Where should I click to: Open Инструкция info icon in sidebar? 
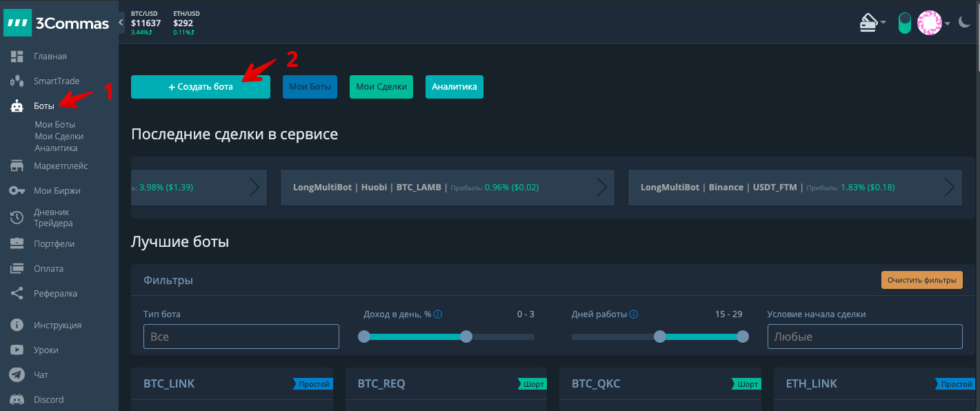(x=17, y=325)
